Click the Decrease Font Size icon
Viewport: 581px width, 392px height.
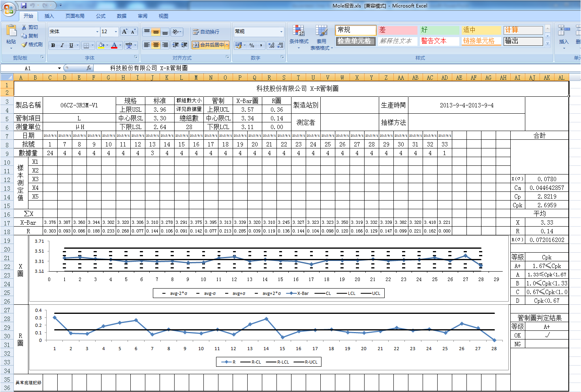coord(133,32)
